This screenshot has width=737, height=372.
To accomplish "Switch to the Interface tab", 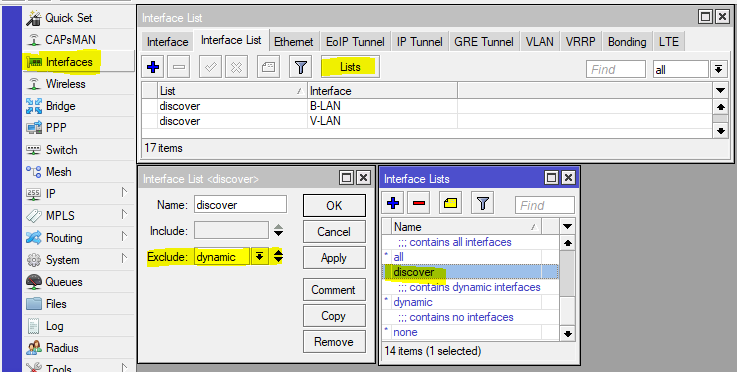I will pyautogui.click(x=167, y=42).
